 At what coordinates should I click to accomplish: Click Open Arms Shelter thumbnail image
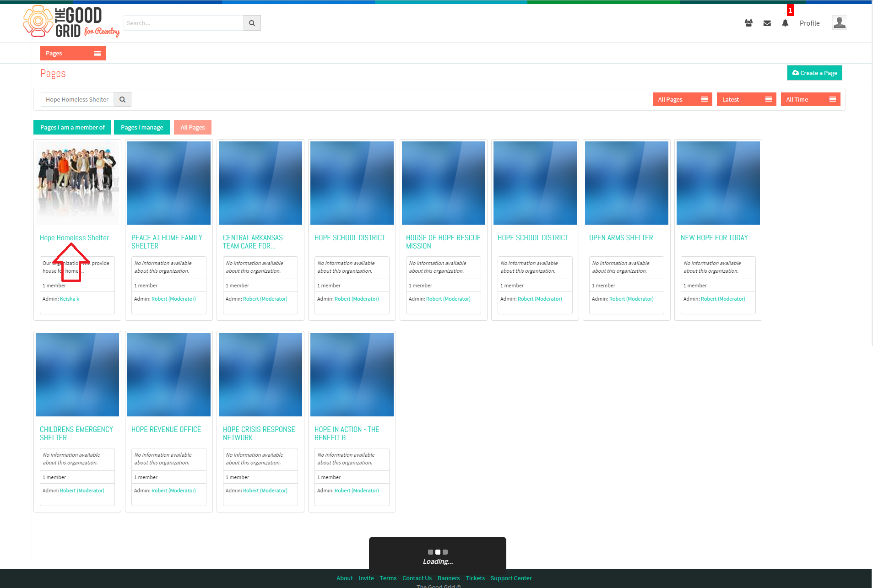[x=627, y=183]
